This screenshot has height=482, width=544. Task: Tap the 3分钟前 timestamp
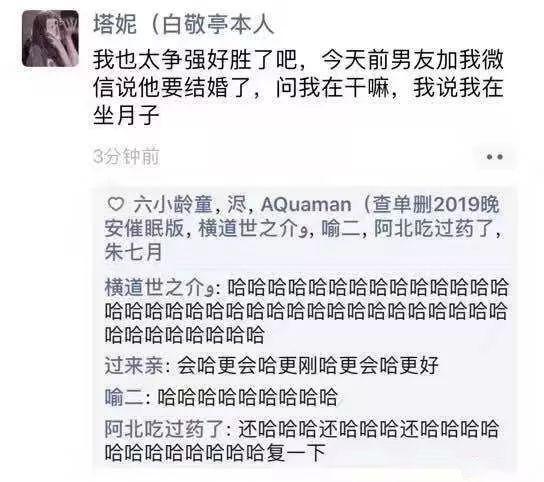coord(126,157)
